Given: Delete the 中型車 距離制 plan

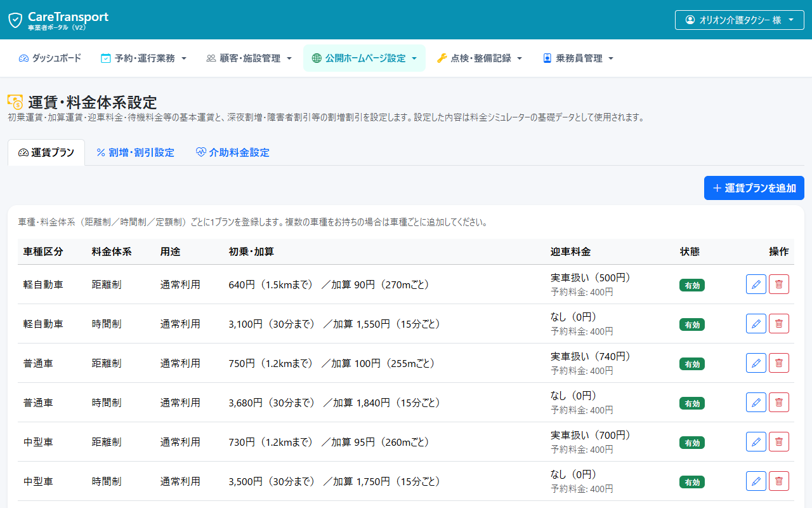Looking at the screenshot, I should coord(779,442).
